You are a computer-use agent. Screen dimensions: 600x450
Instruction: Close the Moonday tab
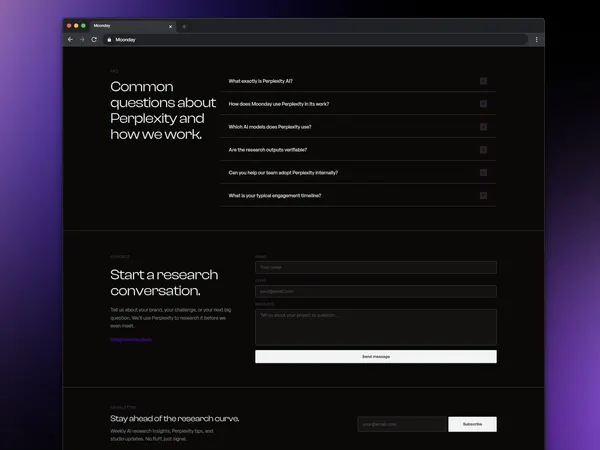pyautogui.click(x=170, y=26)
